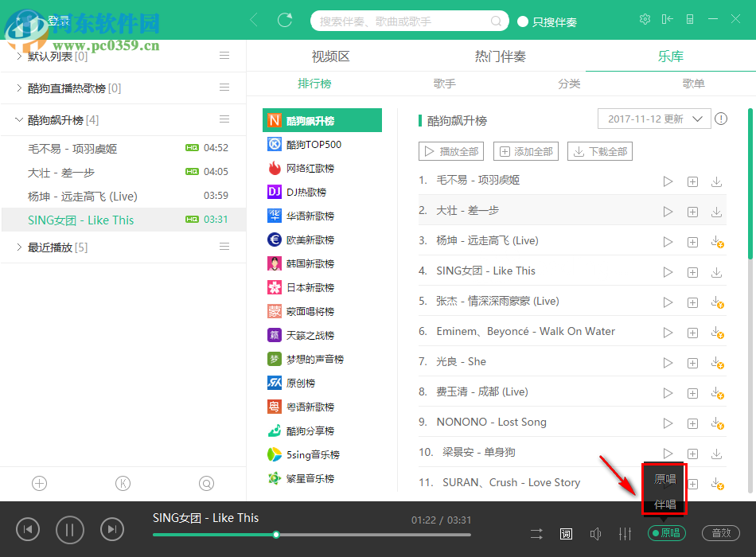Image resolution: width=756 pixels, height=557 pixels.
Task: Expand 酷狗直播热歌榜 playlist
Action: 19,88
